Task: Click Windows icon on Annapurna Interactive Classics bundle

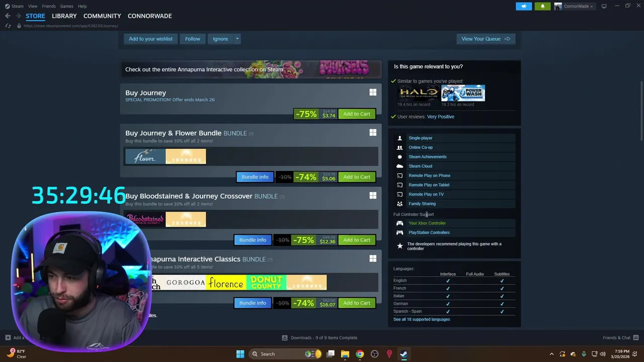Action: coord(373,258)
